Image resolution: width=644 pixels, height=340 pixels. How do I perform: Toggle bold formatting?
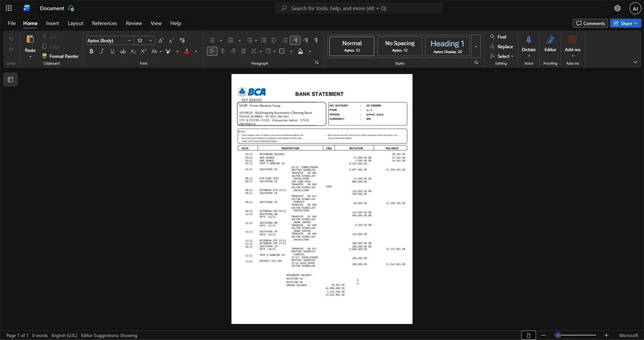click(91, 51)
